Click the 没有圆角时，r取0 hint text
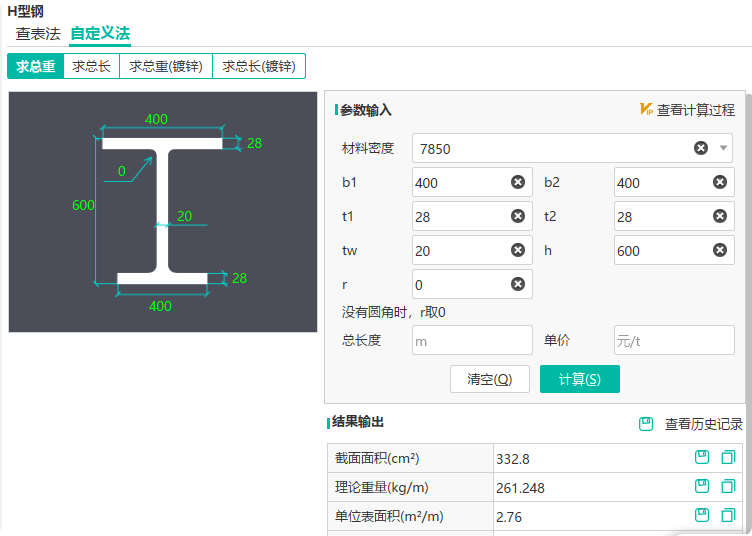 (x=393, y=312)
